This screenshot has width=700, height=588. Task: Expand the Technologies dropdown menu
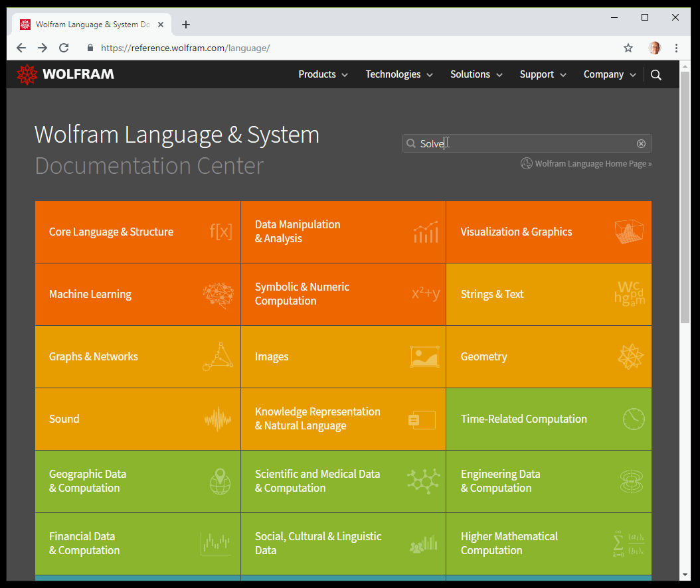pos(399,74)
